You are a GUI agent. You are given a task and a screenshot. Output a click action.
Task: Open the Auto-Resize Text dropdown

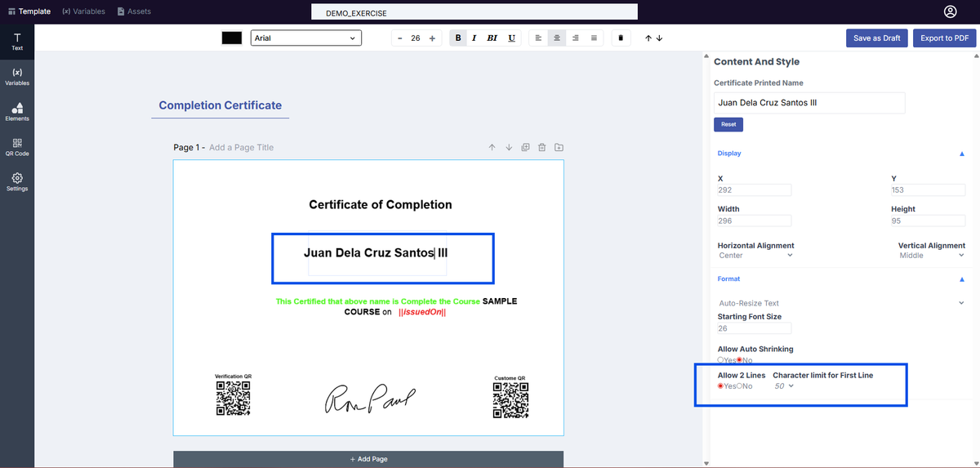tap(841, 303)
